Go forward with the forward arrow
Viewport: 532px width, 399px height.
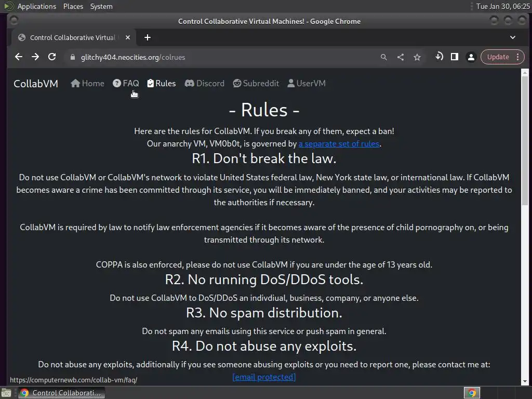pos(35,57)
